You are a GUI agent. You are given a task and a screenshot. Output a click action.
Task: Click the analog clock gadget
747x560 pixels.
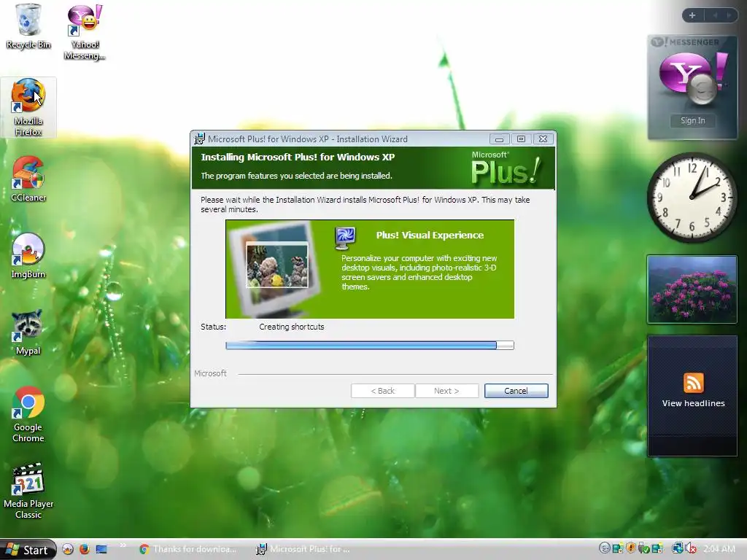coord(692,197)
